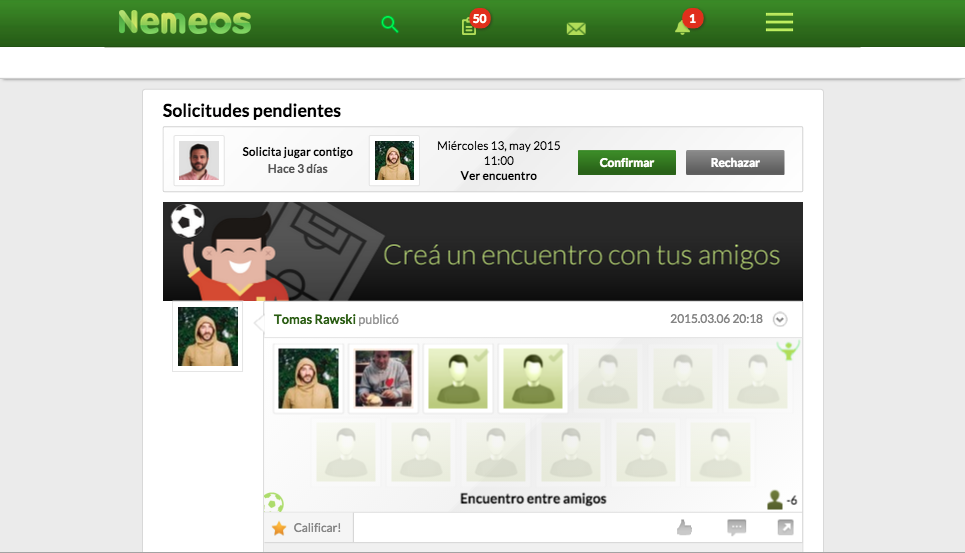
Task: Click the Confirmar button
Action: [x=627, y=162]
